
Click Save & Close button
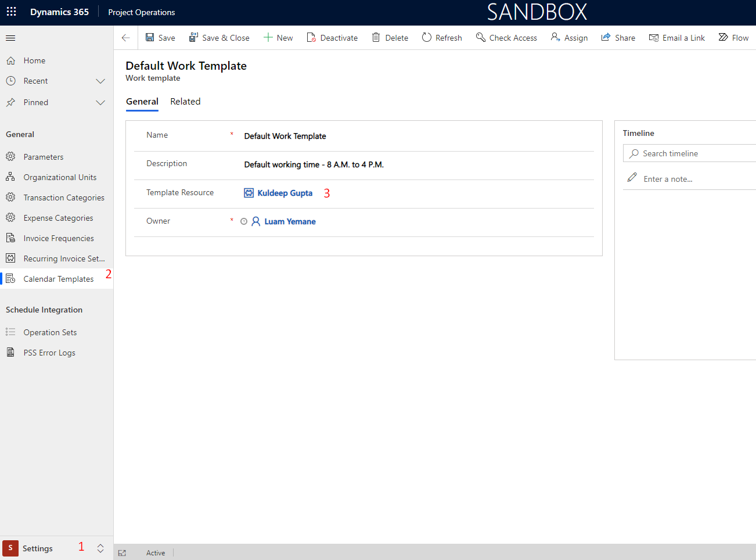pyautogui.click(x=219, y=38)
